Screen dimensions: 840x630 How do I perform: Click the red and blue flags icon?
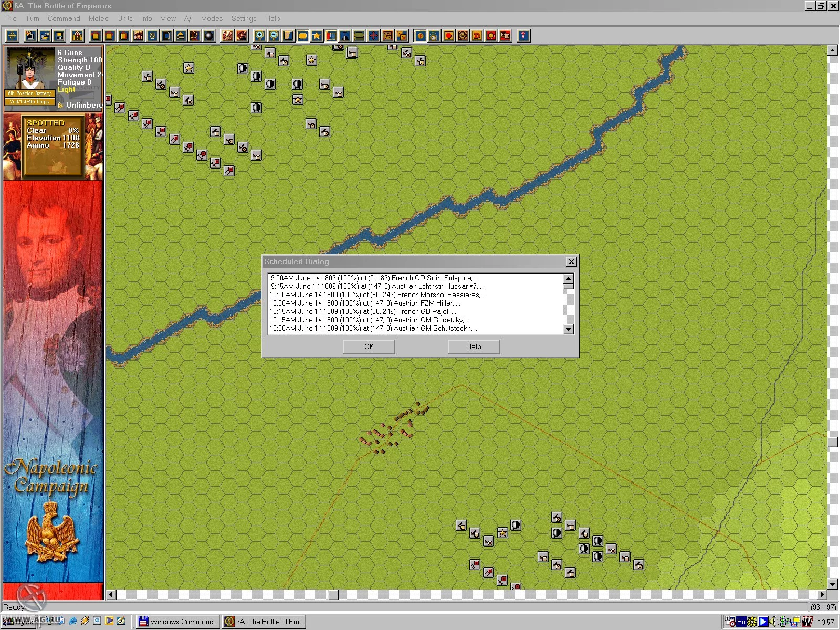(331, 36)
